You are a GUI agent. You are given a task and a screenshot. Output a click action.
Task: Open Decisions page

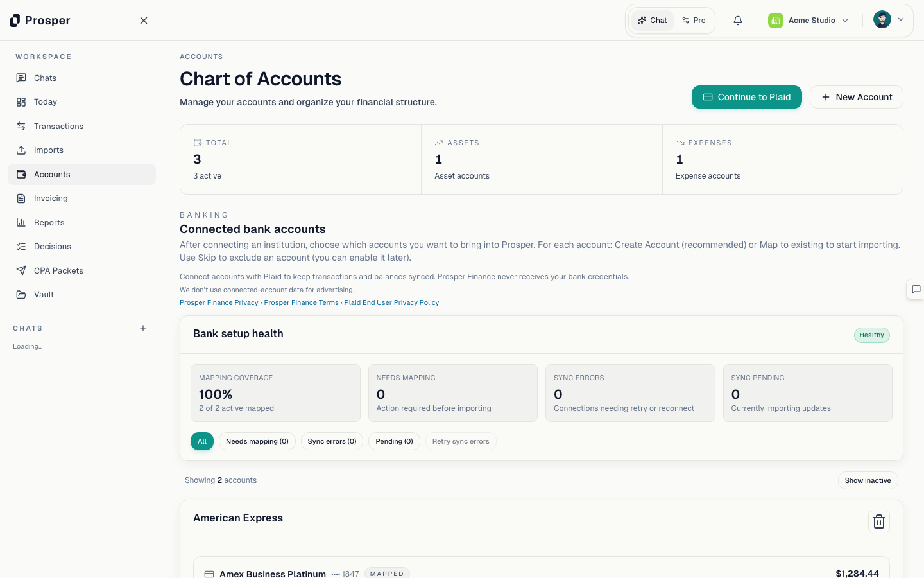tap(81, 247)
